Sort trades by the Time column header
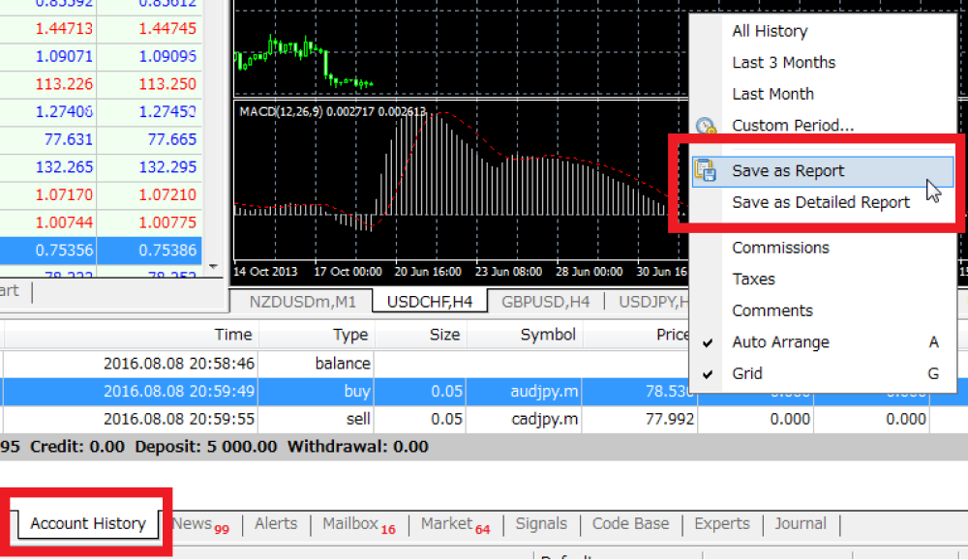Viewport: 968px width, 560px height. [232, 335]
